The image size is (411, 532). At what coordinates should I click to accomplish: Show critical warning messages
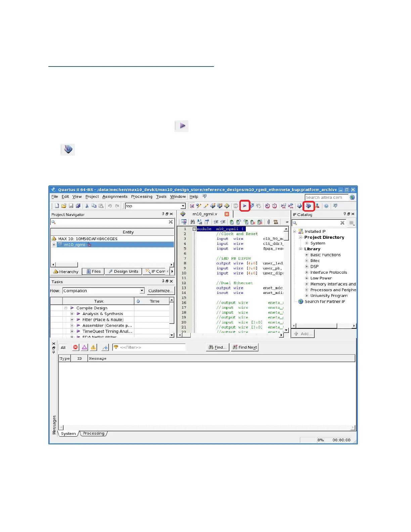pos(85,347)
